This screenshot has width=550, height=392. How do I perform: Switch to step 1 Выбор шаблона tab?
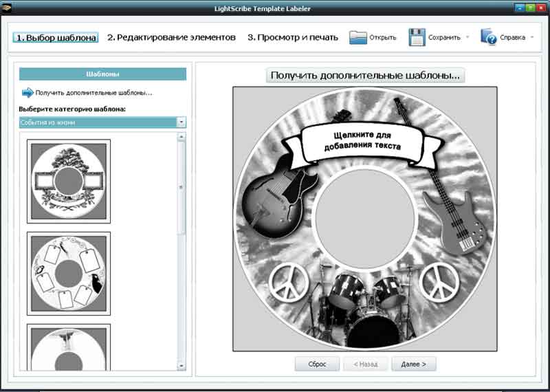click(56, 37)
